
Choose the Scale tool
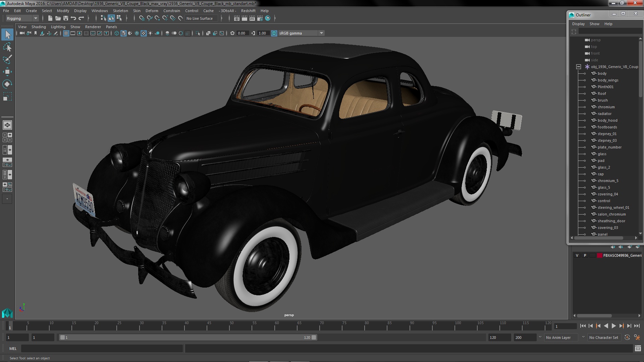point(7,97)
